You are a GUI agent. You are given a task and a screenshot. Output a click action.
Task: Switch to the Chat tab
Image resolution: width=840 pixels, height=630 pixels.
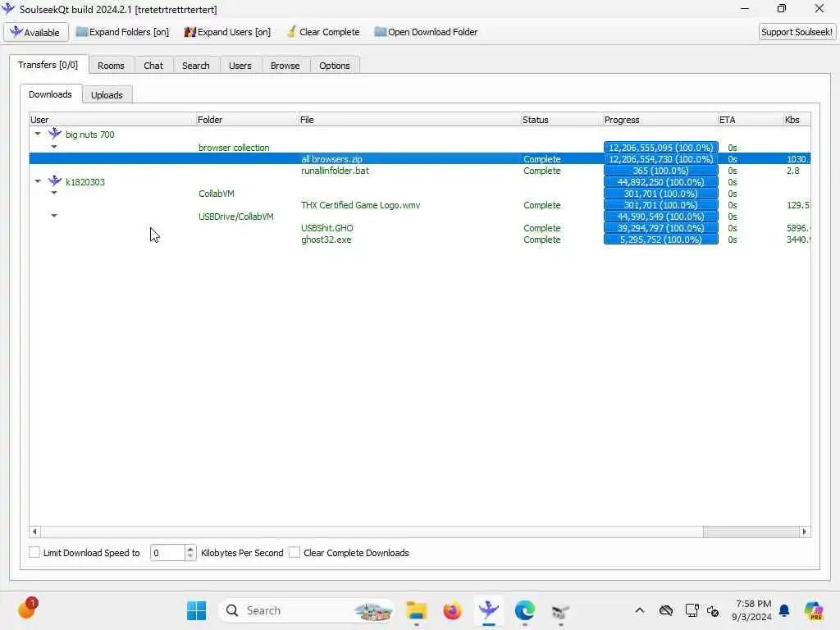[x=153, y=66]
